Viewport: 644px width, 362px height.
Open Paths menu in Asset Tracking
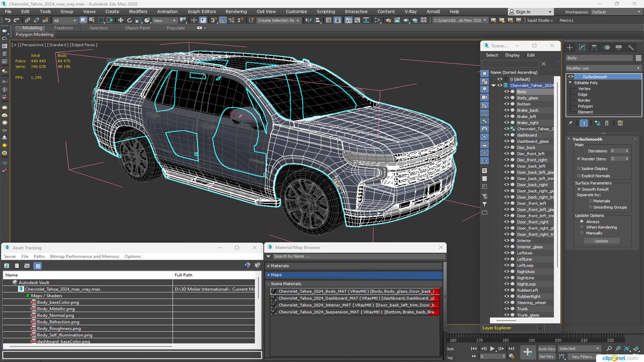(x=39, y=256)
